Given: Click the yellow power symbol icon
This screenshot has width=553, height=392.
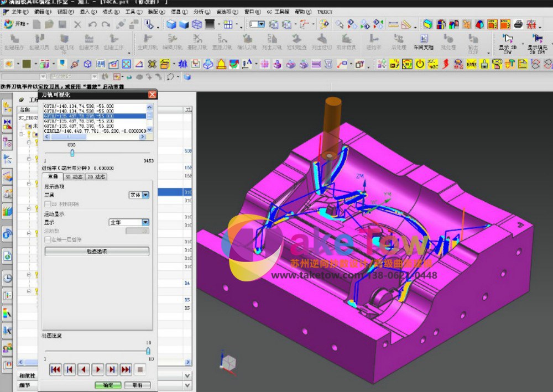Looking at the screenshot, I should 420,64.
